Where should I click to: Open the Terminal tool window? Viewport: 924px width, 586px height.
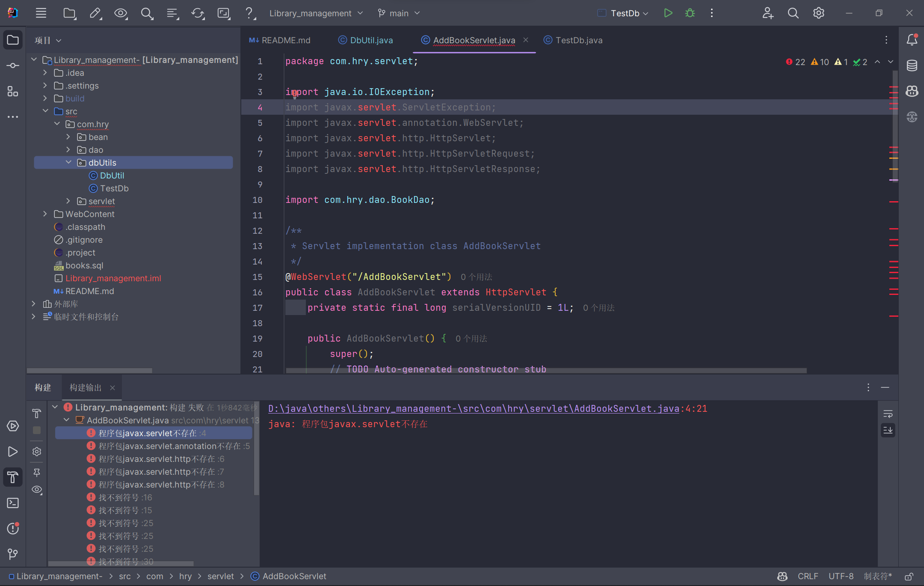tap(13, 503)
